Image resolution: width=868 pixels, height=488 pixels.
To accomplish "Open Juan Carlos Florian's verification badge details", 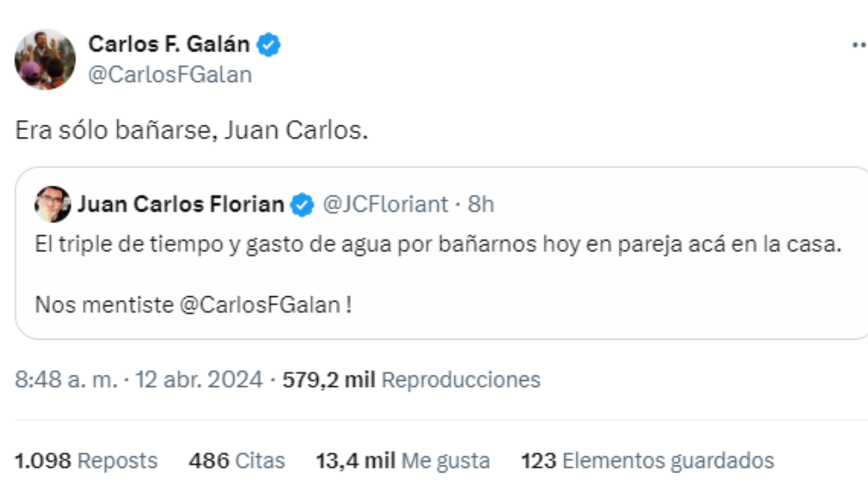I will [x=300, y=204].
